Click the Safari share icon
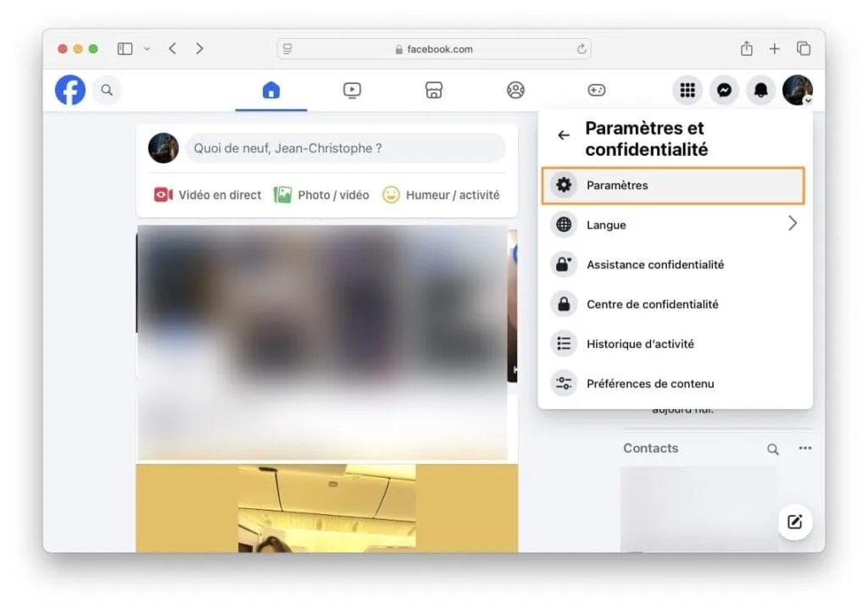The image size is (868, 609). [x=748, y=48]
